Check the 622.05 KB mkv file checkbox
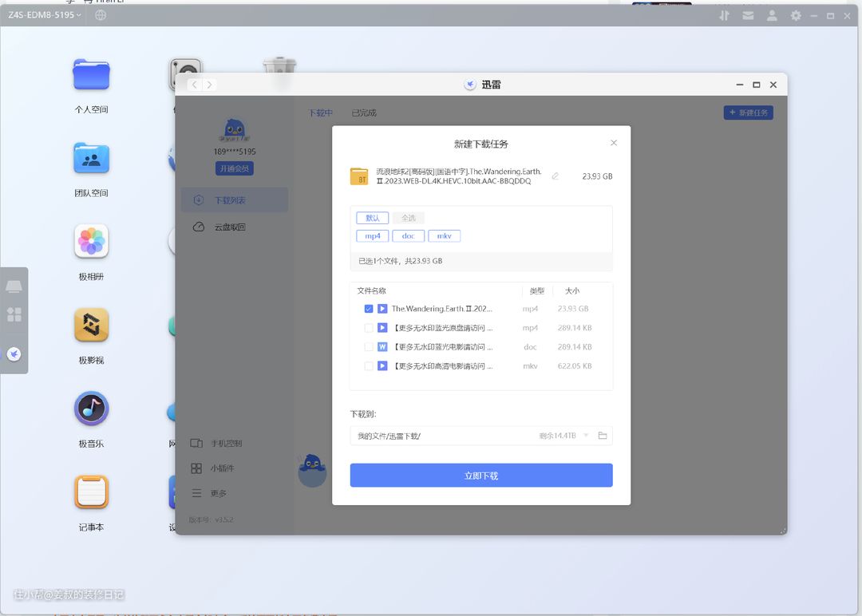The image size is (862, 616). (369, 366)
